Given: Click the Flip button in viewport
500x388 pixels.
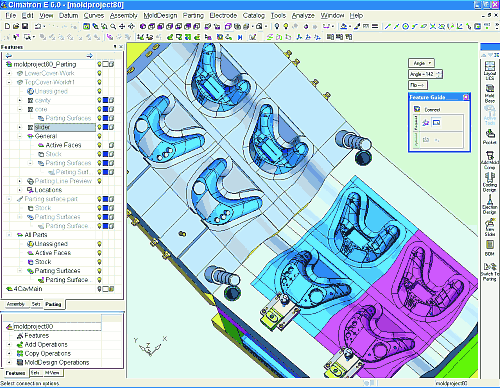Looking at the screenshot, I should pos(418,85).
